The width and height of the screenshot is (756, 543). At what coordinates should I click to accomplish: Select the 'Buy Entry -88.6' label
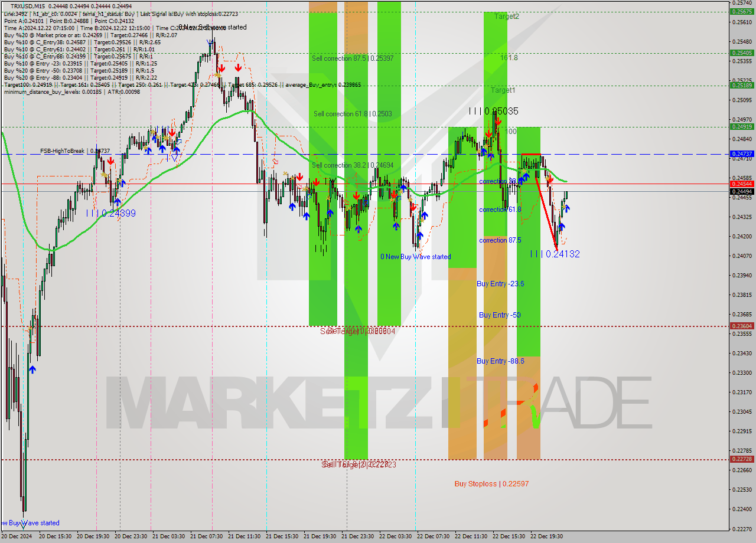pyautogui.click(x=500, y=361)
